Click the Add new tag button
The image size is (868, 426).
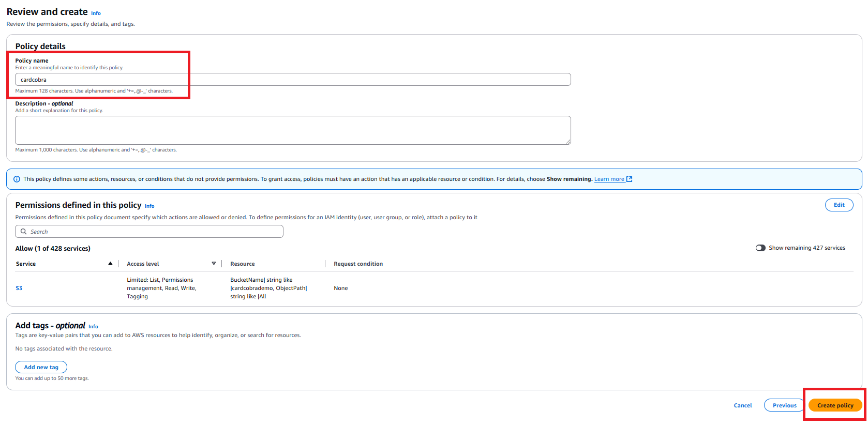(41, 367)
